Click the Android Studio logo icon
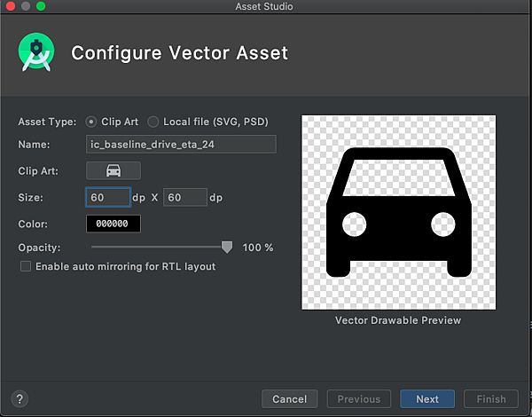The width and height of the screenshot is (532, 417). point(36,52)
